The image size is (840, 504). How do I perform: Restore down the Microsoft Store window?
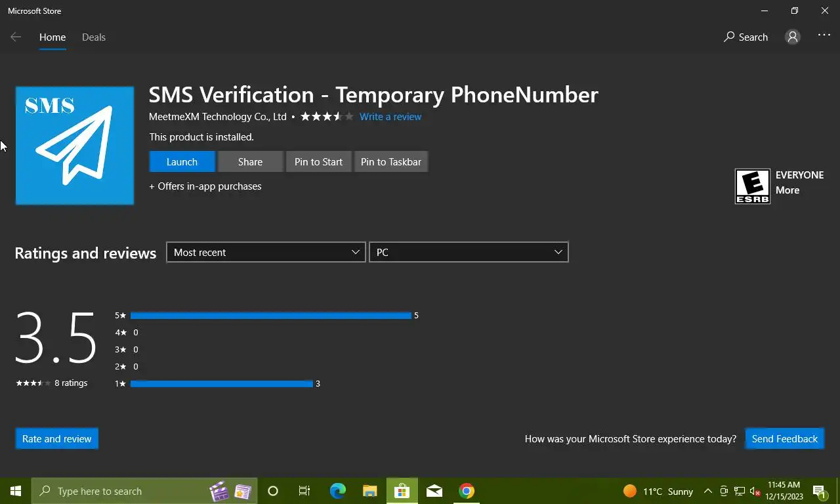coord(795,10)
